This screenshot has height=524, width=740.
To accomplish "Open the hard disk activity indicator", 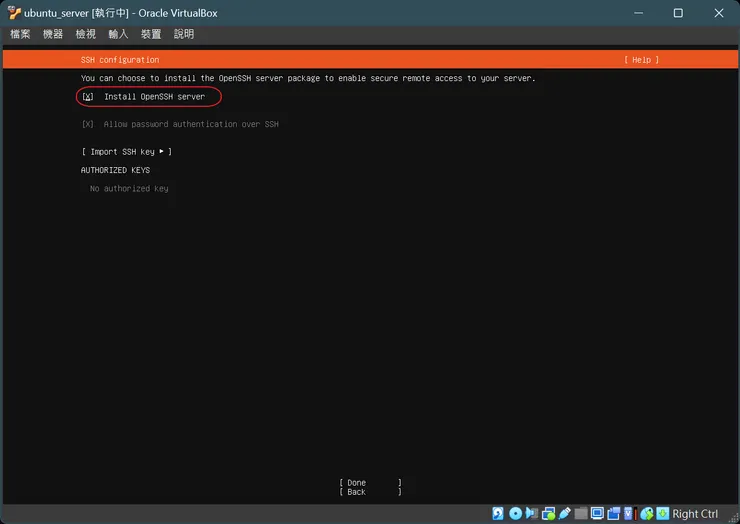I will [x=498, y=513].
